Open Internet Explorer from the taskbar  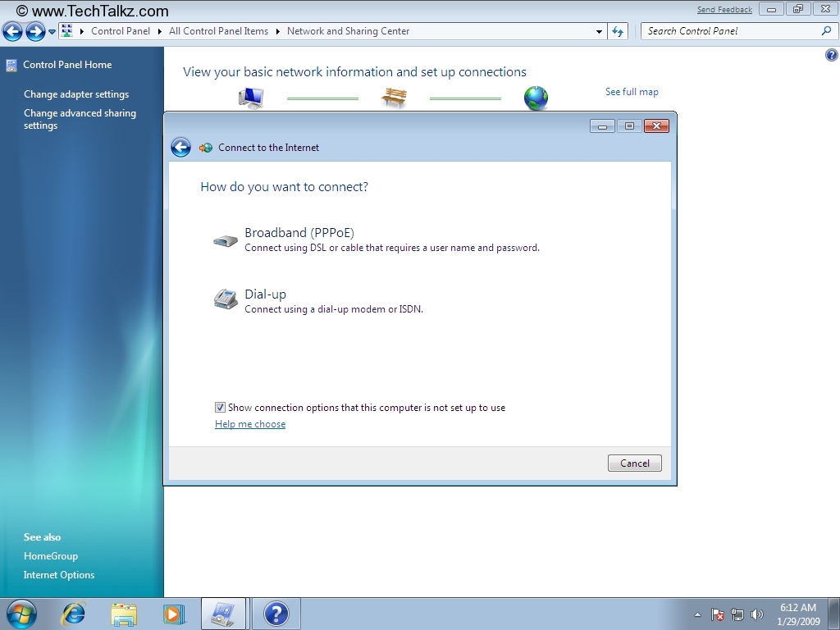click(74, 613)
